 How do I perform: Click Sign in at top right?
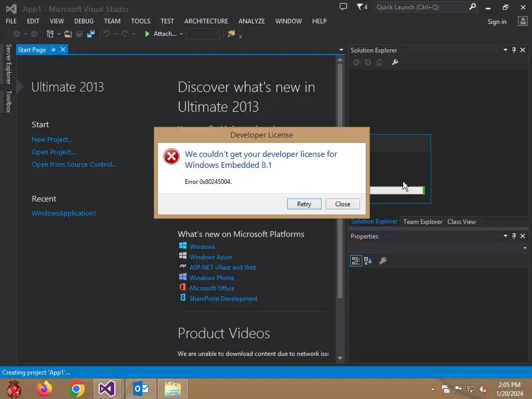point(497,22)
